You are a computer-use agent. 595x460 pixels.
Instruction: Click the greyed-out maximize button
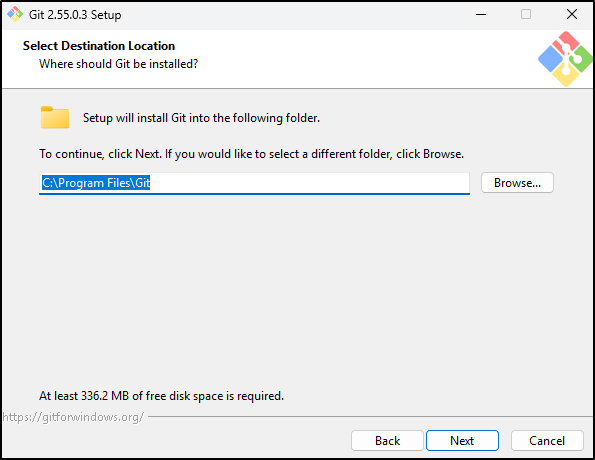click(x=526, y=14)
